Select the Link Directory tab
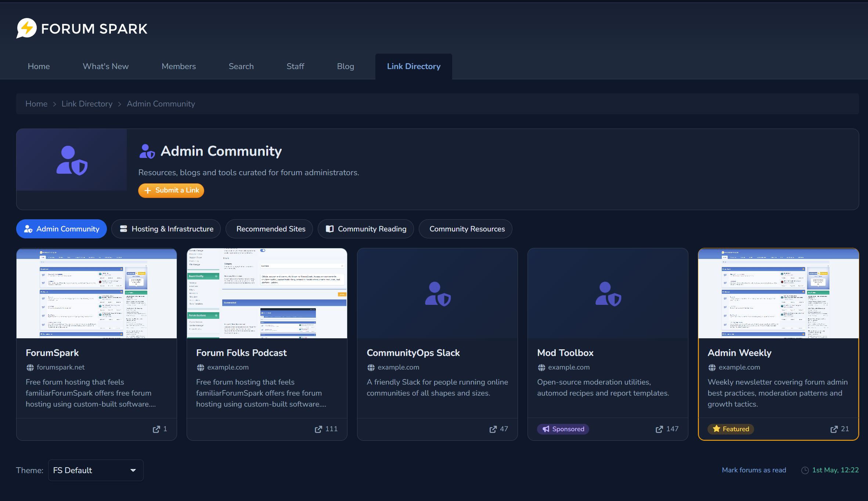 [414, 66]
